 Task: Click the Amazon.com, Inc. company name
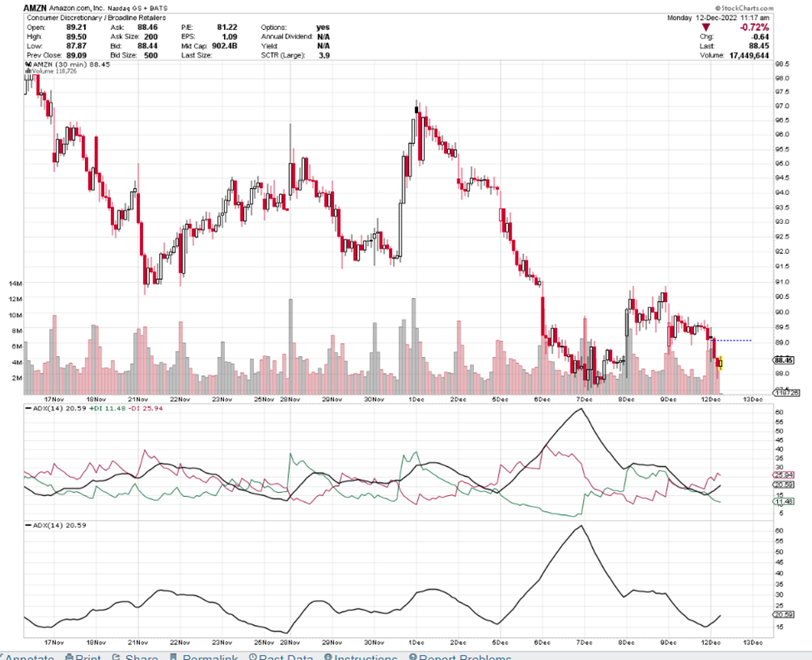click(x=76, y=8)
